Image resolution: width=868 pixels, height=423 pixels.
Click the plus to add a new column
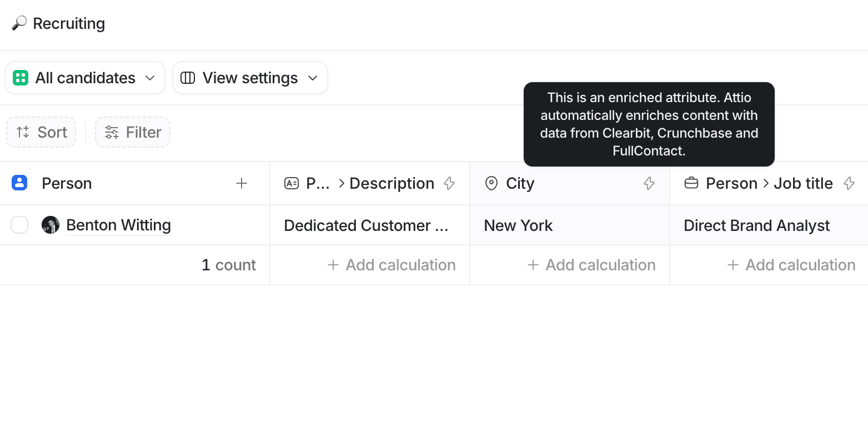click(242, 183)
